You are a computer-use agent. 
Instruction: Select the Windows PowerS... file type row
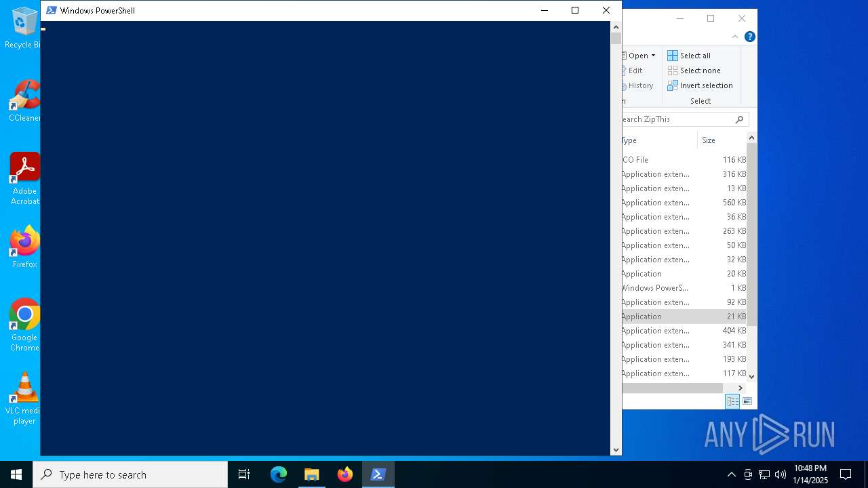[684, 288]
